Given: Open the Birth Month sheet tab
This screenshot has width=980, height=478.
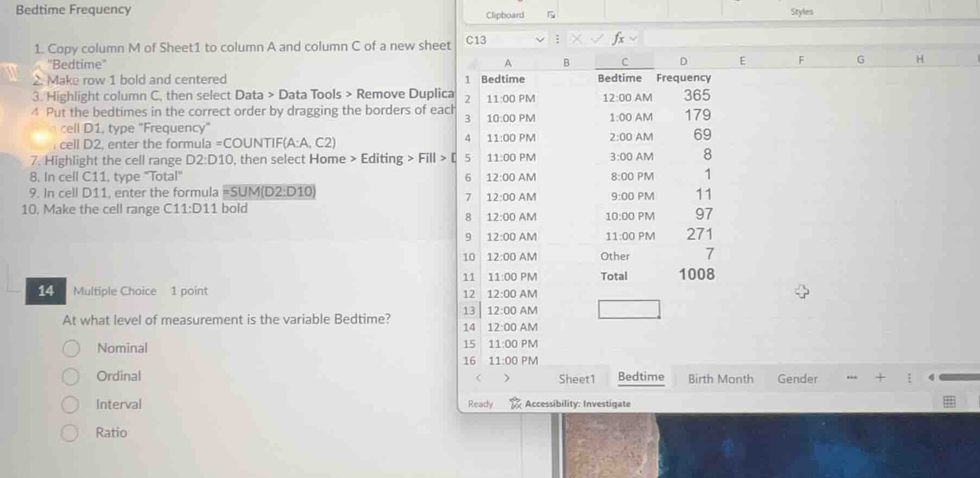Looking at the screenshot, I should 720,379.
